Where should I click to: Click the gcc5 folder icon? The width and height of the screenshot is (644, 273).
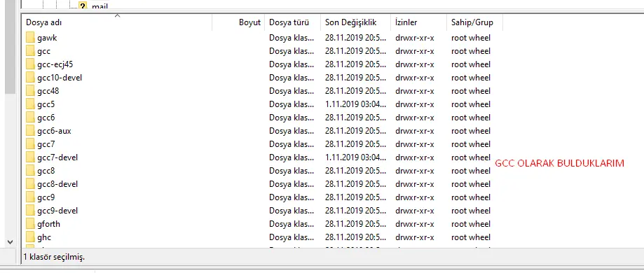30,104
